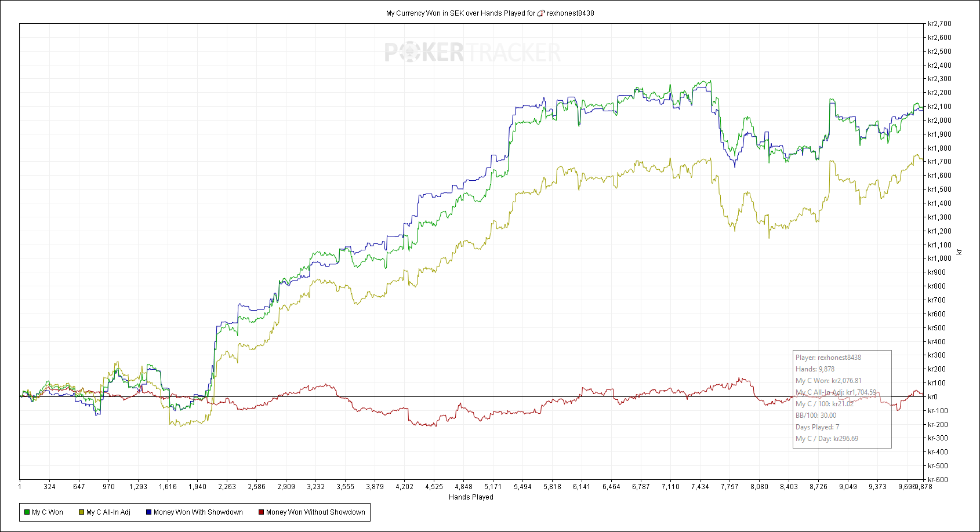The width and height of the screenshot is (980, 532).
Task: Toggle the My C Won legend label
Action: (48, 512)
